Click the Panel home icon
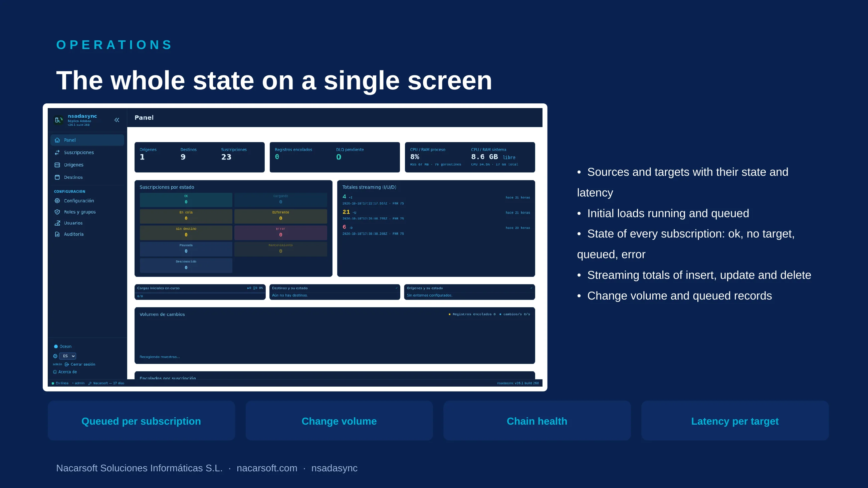This screenshot has height=488, width=868. [x=57, y=140]
